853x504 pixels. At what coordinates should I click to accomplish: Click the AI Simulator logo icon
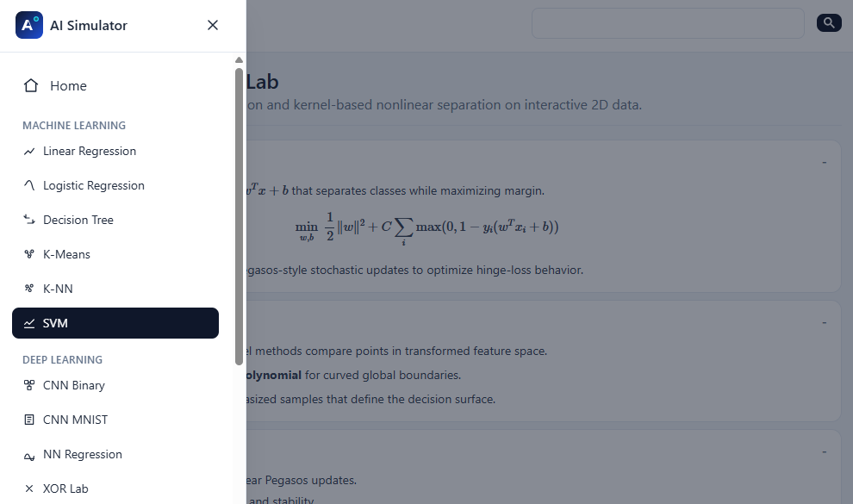click(x=29, y=25)
